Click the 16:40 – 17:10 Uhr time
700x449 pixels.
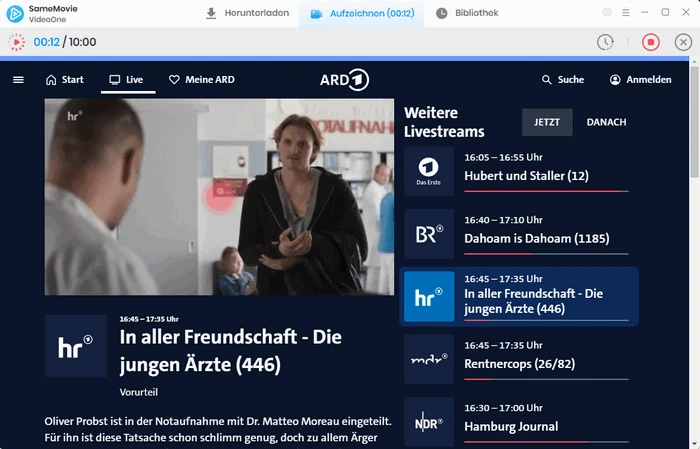[x=503, y=220]
